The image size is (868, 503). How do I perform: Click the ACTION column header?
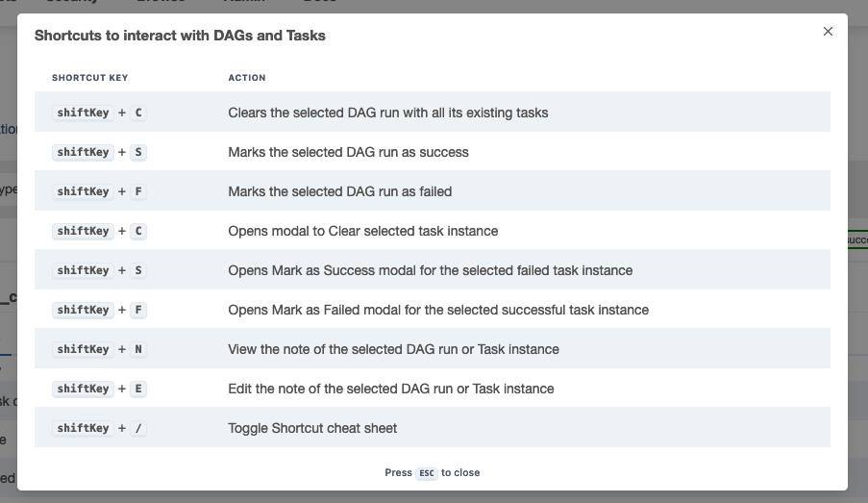tap(247, 78)
